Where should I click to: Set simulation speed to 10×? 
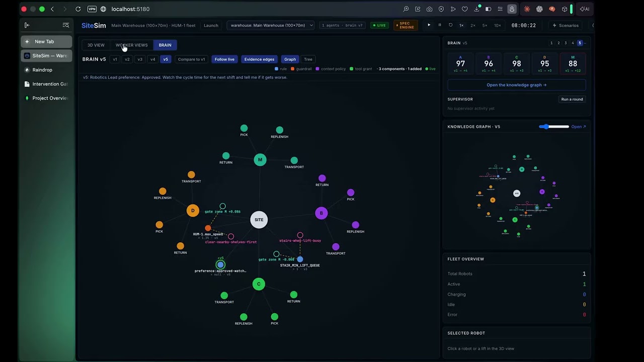pos(497,25)
